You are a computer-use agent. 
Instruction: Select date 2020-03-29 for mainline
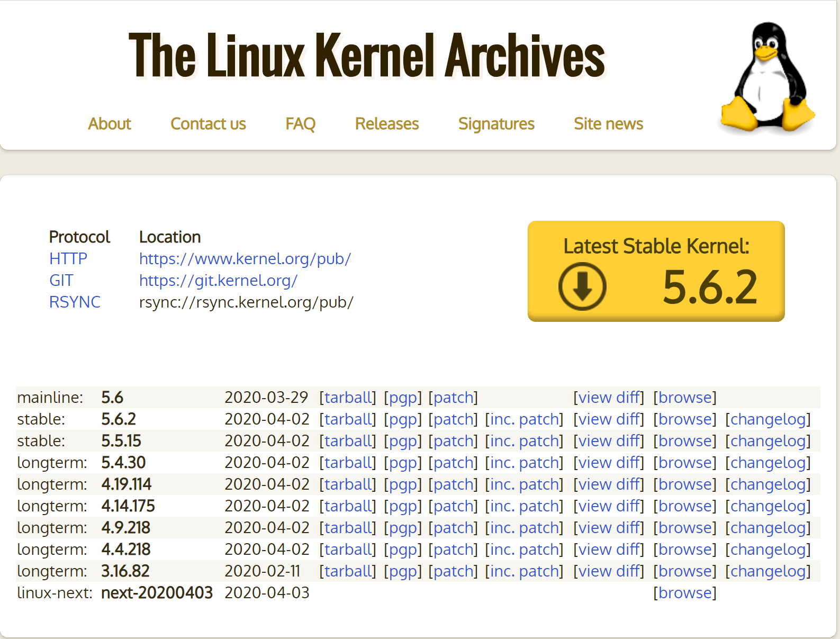[x=266, y=397]
